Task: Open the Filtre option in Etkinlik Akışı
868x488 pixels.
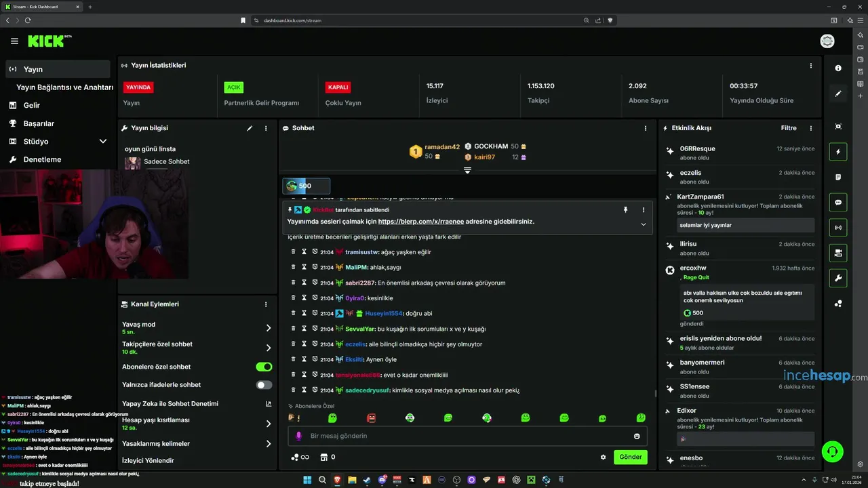Action: coord(789,128)
